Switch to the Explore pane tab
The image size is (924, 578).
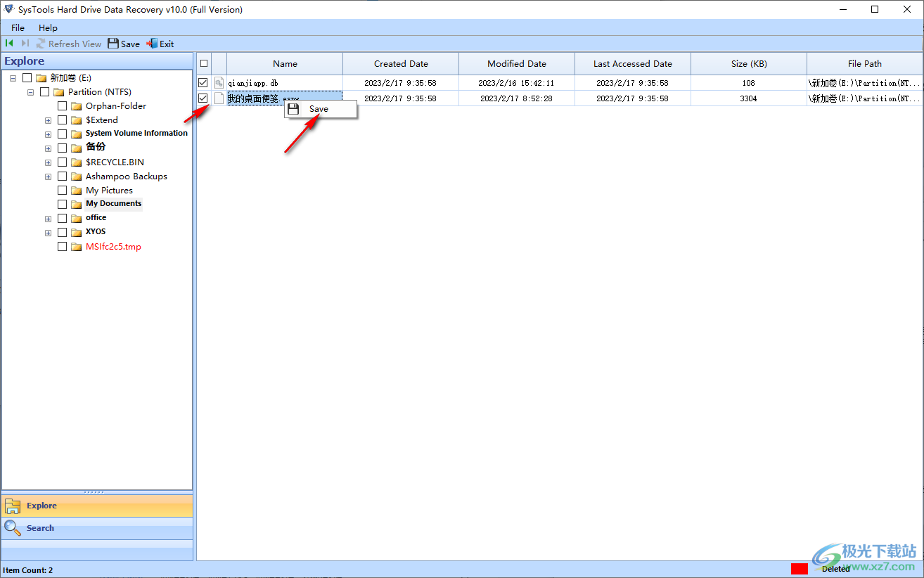97,506
